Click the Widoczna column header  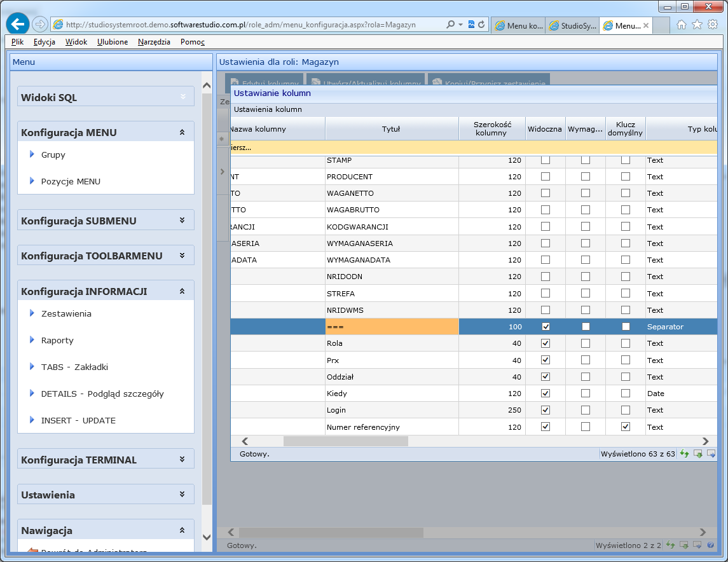[546, 128]
